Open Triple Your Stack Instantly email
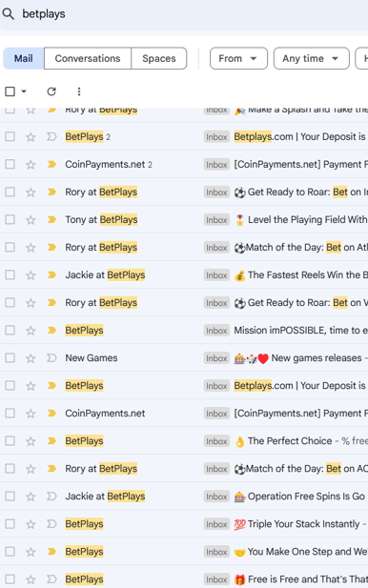Screen dimensions: 368x588 point(303,524)
